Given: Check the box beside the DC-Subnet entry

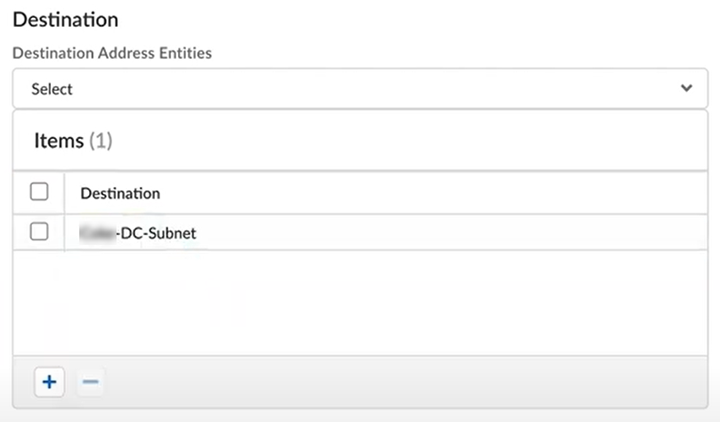Looking at the screenshot, I should (39, 232).
